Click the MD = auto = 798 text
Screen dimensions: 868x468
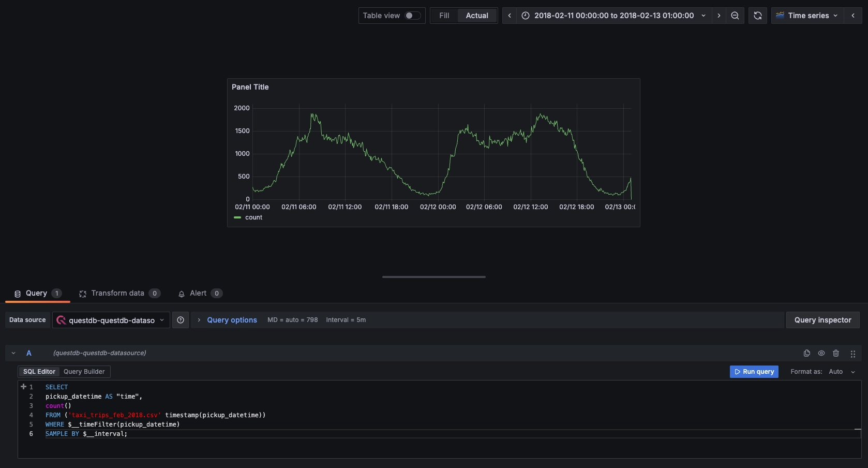click(x=292, y=320)
